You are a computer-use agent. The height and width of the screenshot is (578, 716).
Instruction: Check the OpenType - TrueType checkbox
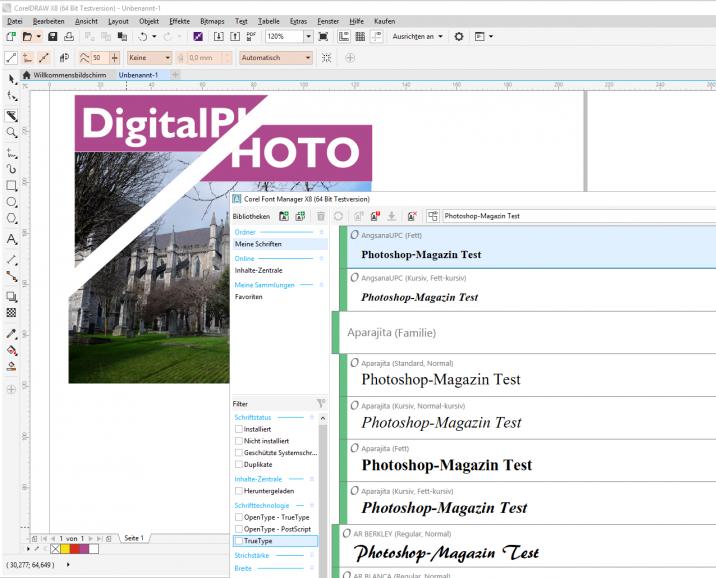tap(238, 517)
